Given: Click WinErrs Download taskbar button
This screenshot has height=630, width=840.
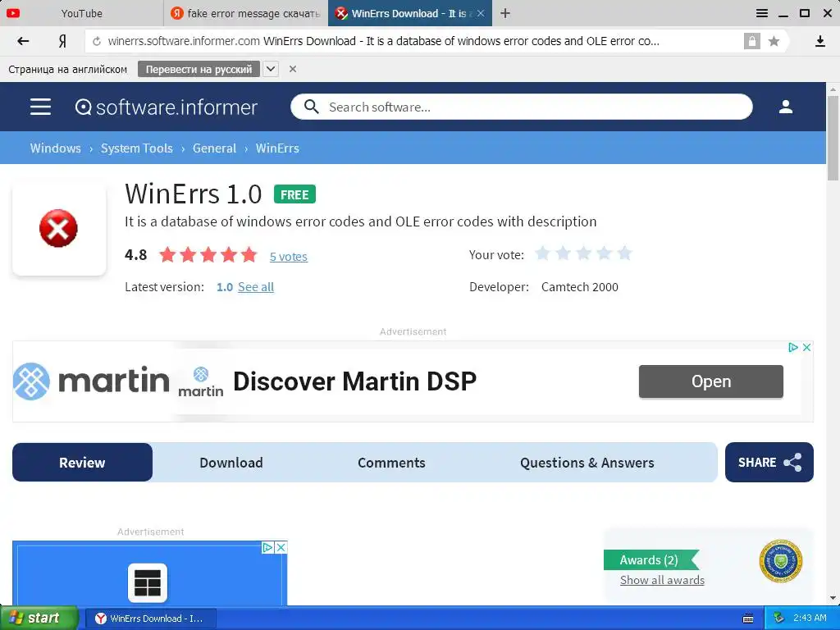Looking at the screenshot, I should 151,619.
